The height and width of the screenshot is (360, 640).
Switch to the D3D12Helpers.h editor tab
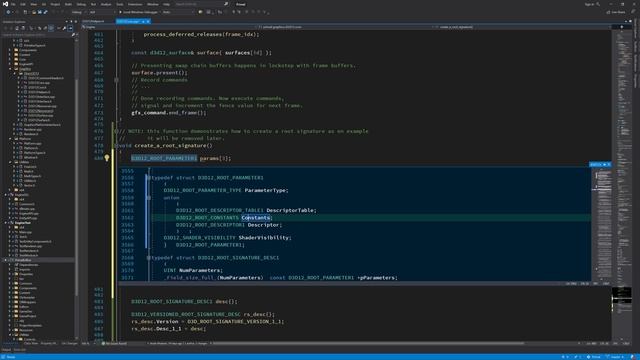tap(93, 21)
